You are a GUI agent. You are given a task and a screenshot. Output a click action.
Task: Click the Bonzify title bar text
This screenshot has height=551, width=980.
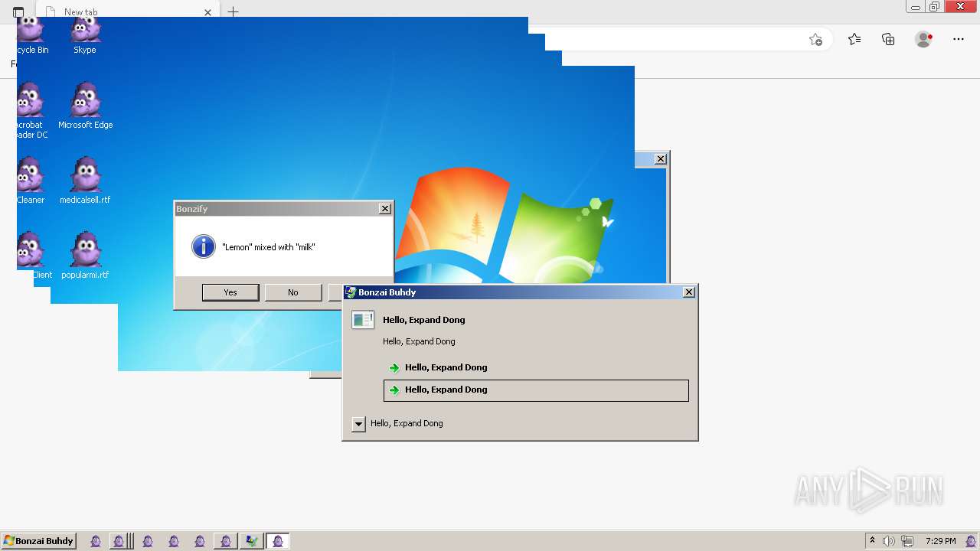(191, 209)
